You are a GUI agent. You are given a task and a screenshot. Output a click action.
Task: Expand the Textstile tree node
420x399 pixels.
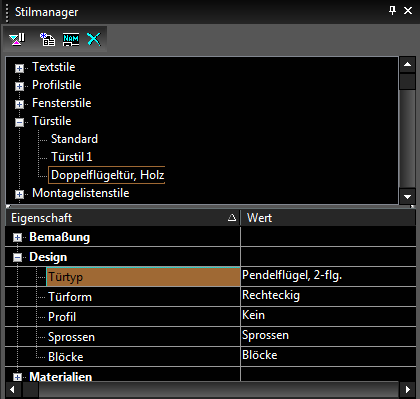point(19,68)
